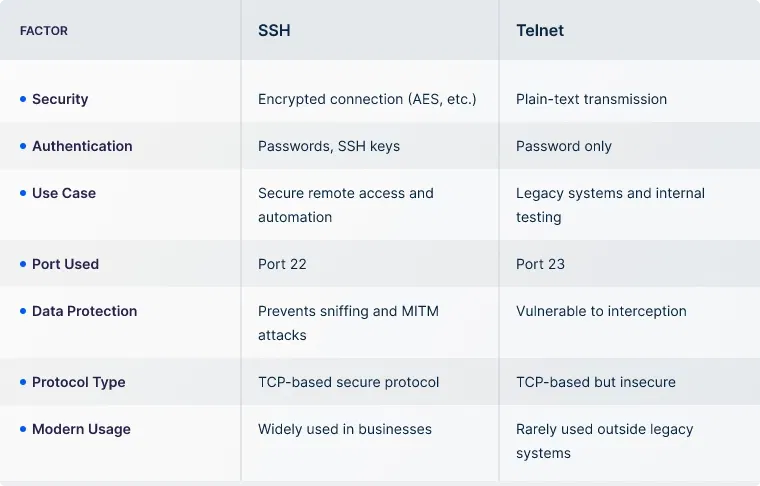Click the bullet beside Data Protection

tap(23, 311)
